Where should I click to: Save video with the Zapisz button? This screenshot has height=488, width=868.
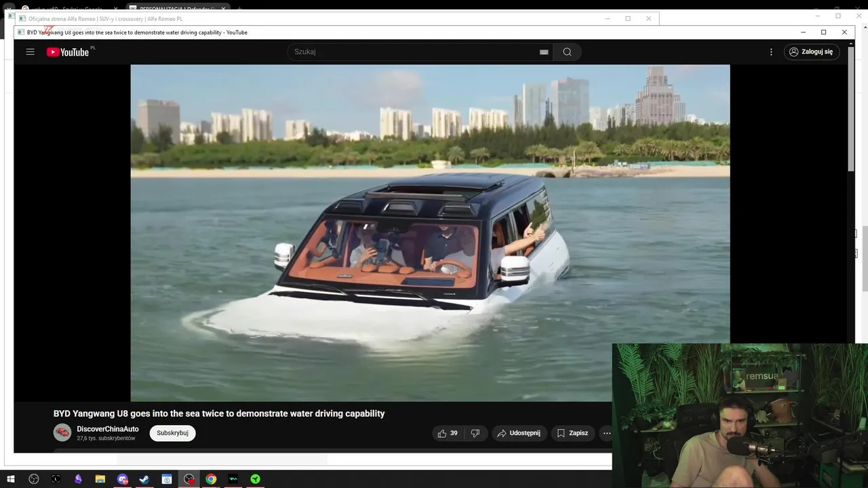(x=572, y=433)
